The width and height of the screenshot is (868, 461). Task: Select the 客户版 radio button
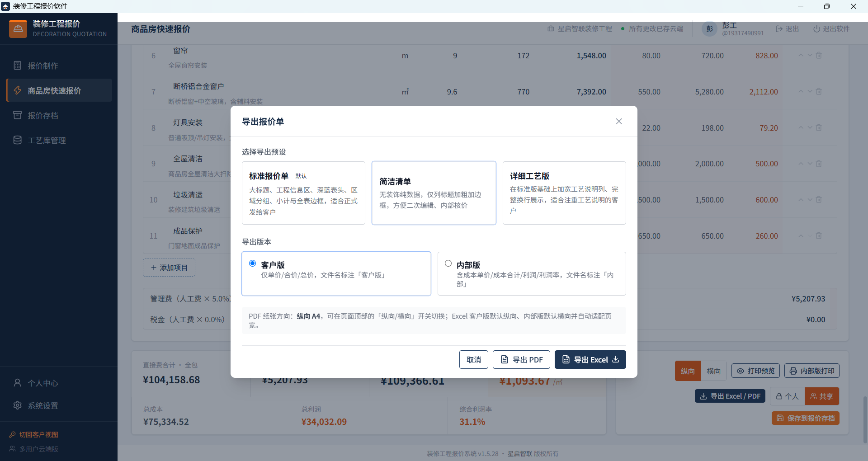[253, 263]
